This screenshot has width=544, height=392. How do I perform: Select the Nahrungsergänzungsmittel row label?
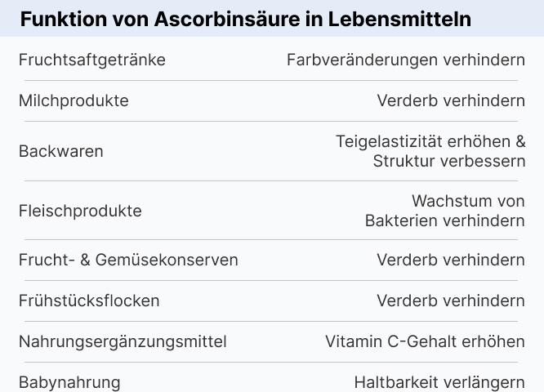(123, 341)
